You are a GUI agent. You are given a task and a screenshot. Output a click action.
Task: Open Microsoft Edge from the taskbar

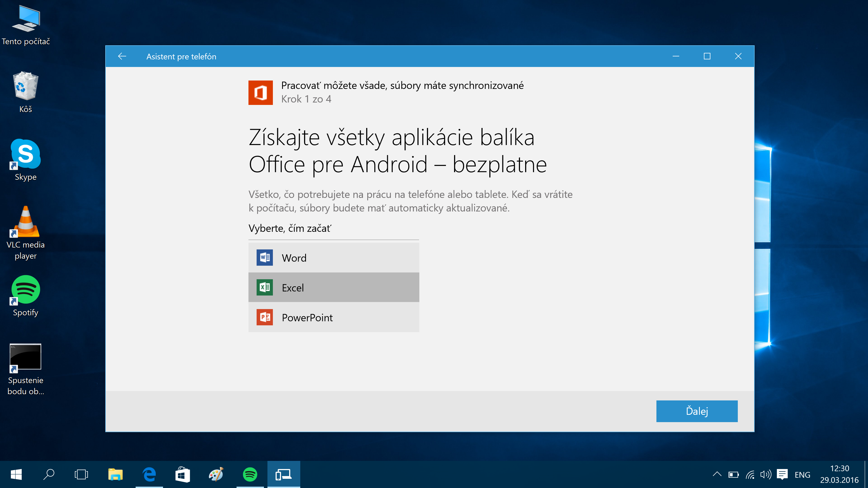pos(149,474)
